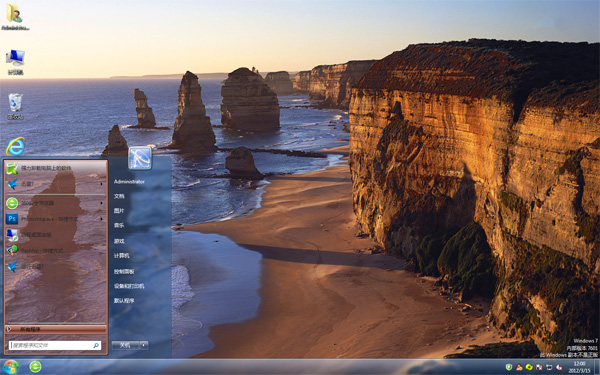Viewport: 600px width, 375px height.
Task: Expand the Photoshop jump list arrow
Action: coord(102,219)
